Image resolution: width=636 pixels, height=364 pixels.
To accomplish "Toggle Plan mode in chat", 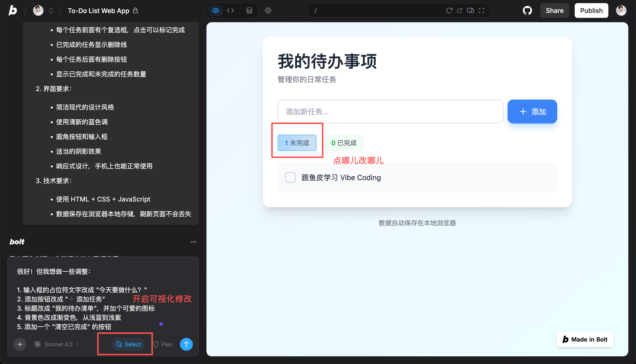I will point(163,344).
